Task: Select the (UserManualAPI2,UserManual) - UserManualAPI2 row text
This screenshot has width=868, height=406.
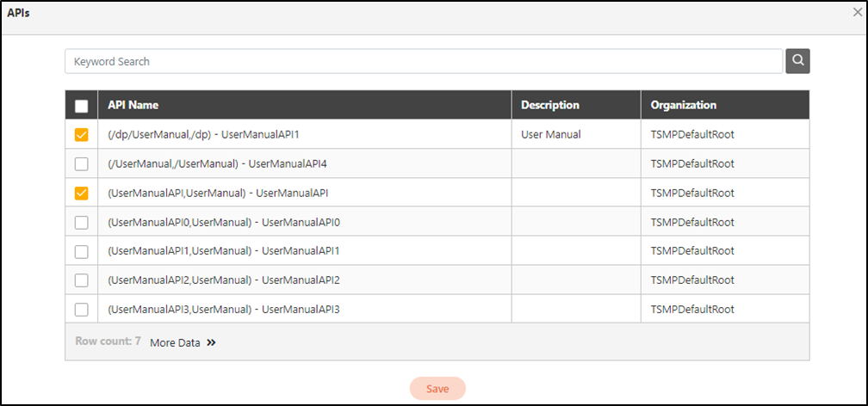Action: click(224, 280)
